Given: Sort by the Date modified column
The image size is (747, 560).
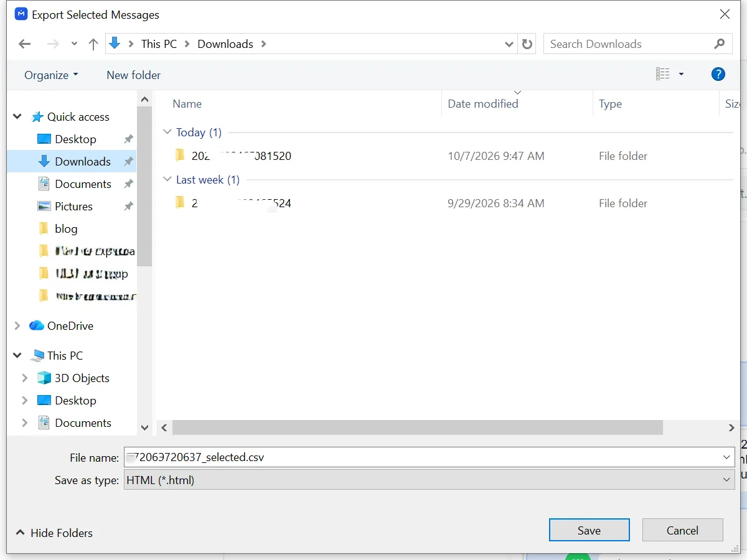Looking at the screenshot, I should click(483, 104).
